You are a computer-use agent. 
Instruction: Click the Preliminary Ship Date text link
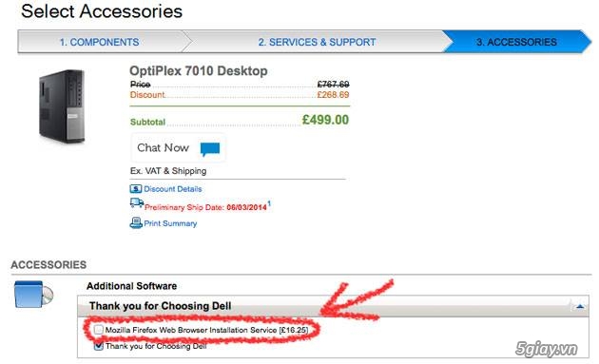click(x=205, y=207)
